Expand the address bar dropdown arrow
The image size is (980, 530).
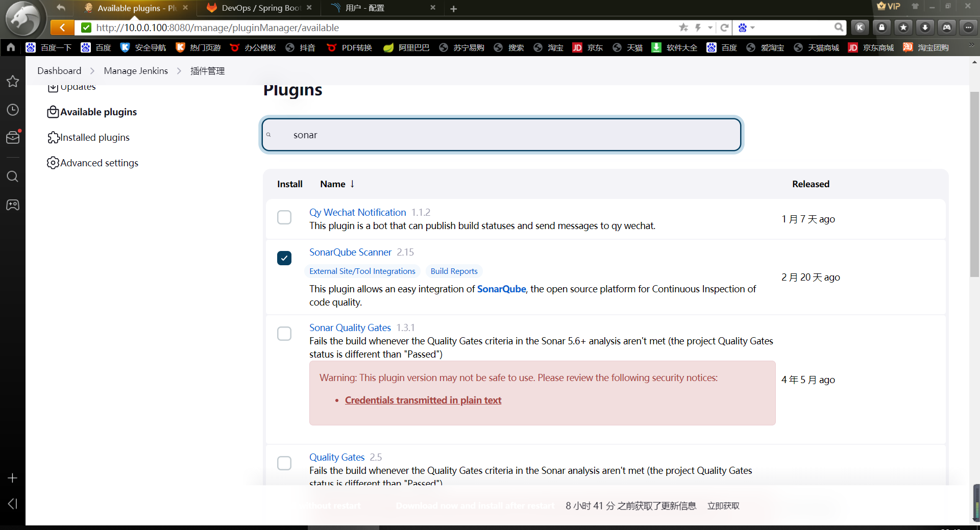point(710,28)
